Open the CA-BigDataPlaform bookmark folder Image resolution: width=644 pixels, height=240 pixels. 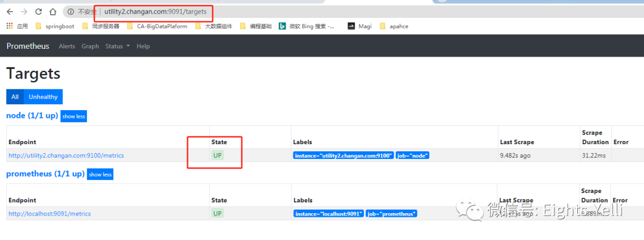coord(157,26)
